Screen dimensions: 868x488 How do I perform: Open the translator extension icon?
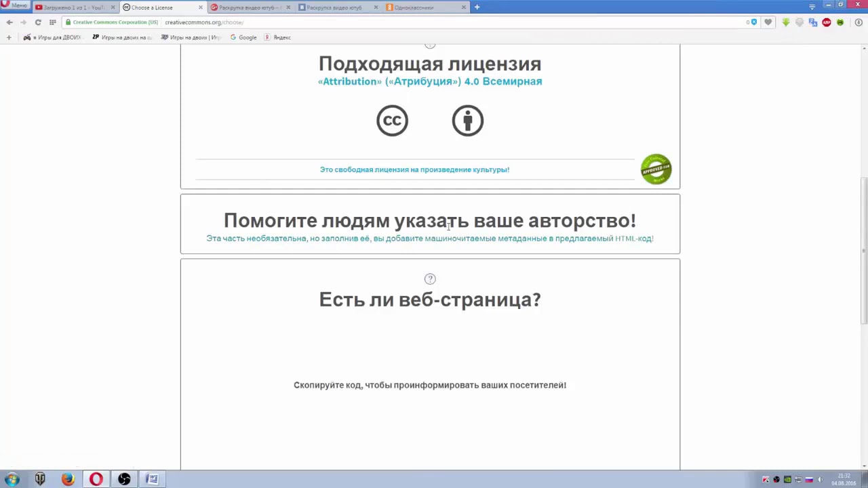click(813, 22)
